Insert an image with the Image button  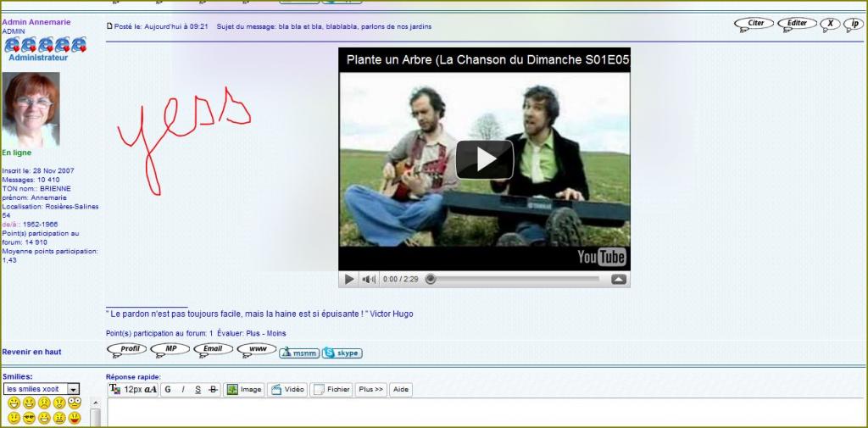click(244, 389)
